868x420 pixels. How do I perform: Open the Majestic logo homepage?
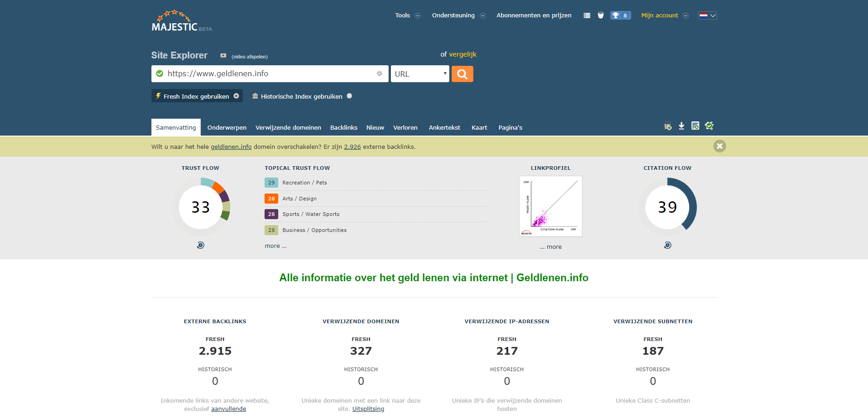click(182, 21)
